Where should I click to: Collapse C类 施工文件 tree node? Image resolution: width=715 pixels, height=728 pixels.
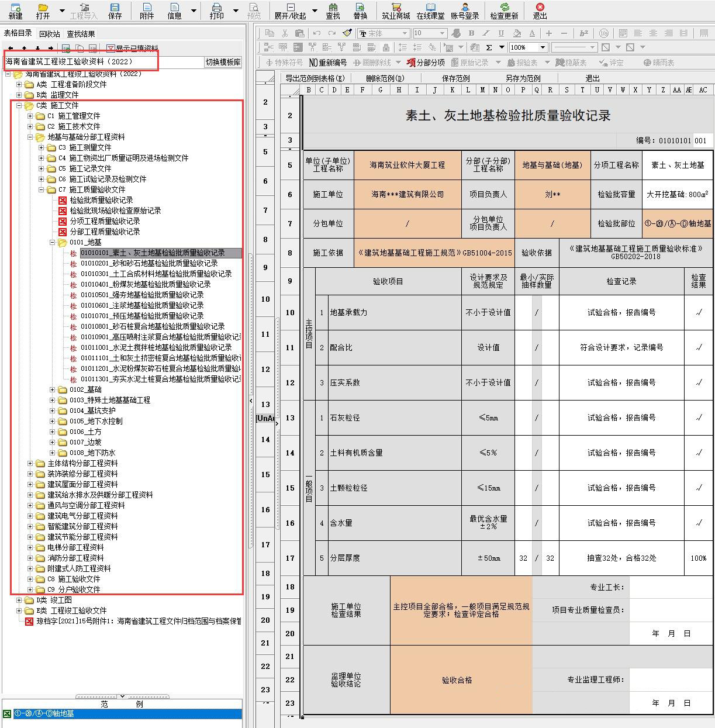(x=19, y=105)
